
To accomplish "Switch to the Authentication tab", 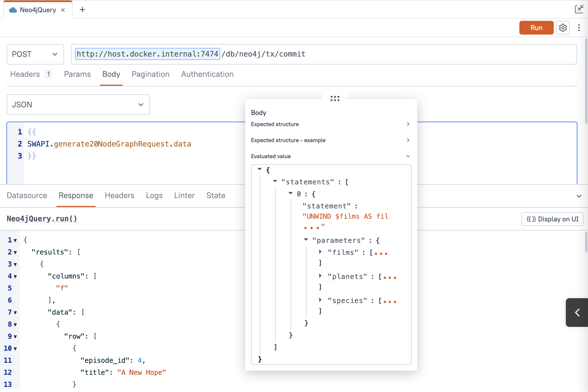I will 207,74.
